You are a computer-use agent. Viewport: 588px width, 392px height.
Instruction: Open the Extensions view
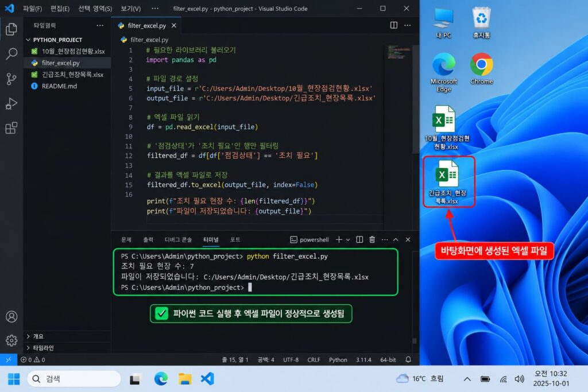point(11,128)
